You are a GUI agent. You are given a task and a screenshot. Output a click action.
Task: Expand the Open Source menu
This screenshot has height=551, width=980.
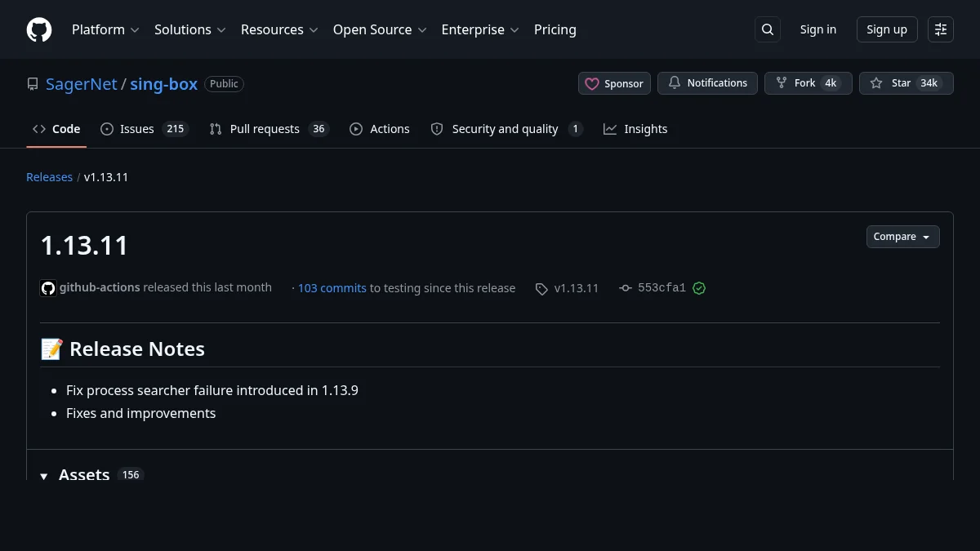pos(380,29)
